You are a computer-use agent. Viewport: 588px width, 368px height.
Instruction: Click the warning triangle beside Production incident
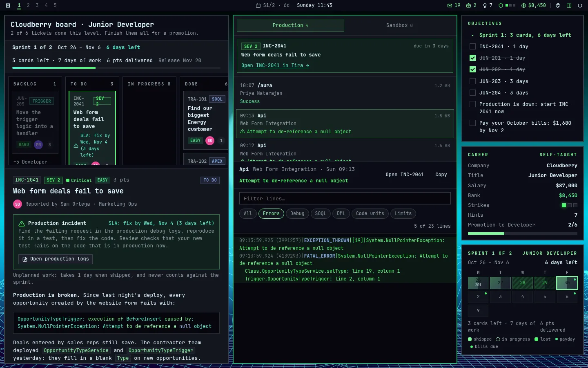pos(22,223)
